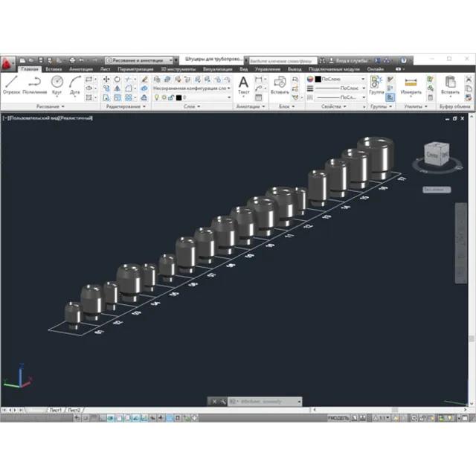Click the black object color swatch in Свойства

pyautogui.click(x=318, y=79)
